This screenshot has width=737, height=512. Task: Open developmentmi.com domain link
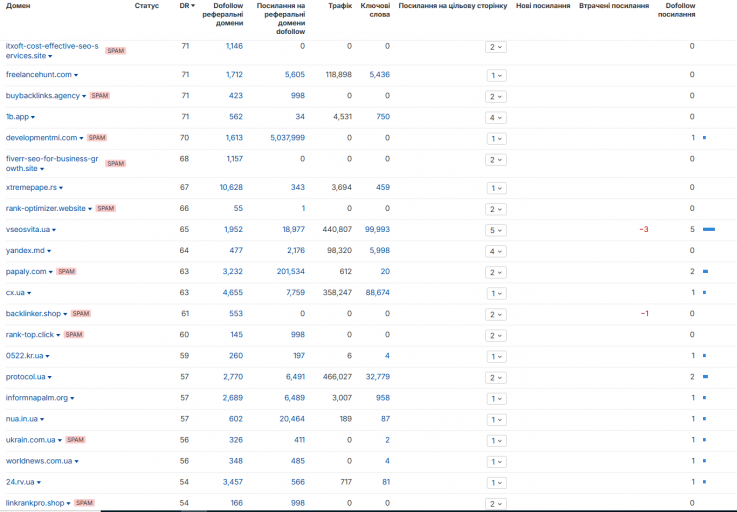(x=41, y=138)
